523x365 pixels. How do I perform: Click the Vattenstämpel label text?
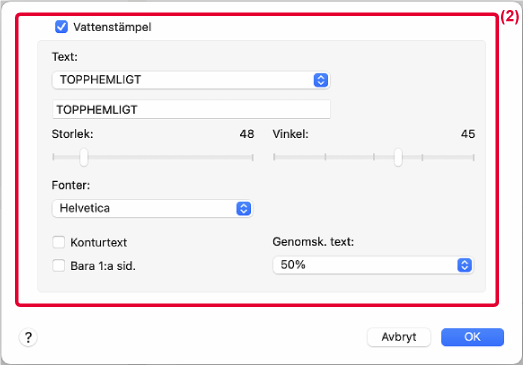point(112,27)
